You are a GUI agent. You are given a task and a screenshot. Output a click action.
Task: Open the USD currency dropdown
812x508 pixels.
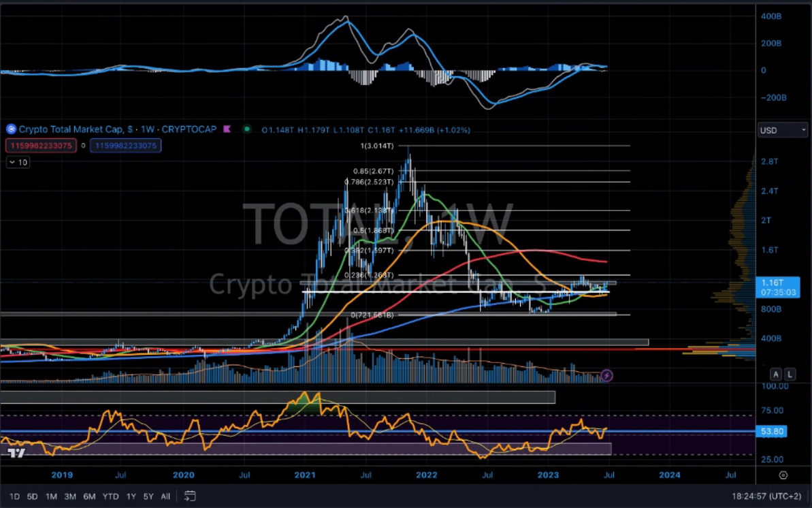click(x=783, y=130)
